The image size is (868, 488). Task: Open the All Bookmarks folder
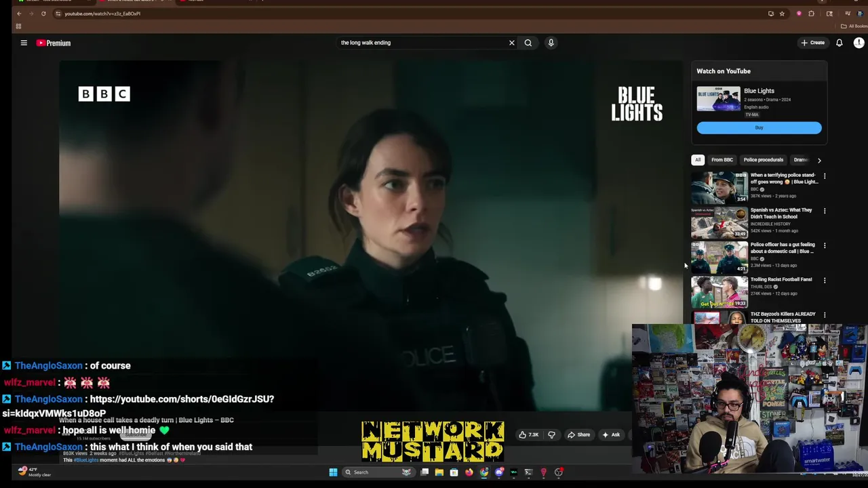[854, 26]
